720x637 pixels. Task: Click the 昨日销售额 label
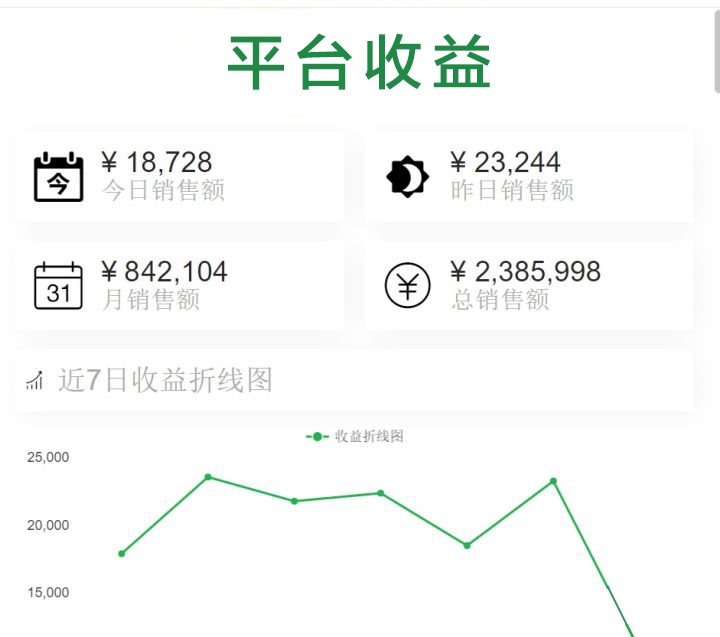[x=512, y=190]
